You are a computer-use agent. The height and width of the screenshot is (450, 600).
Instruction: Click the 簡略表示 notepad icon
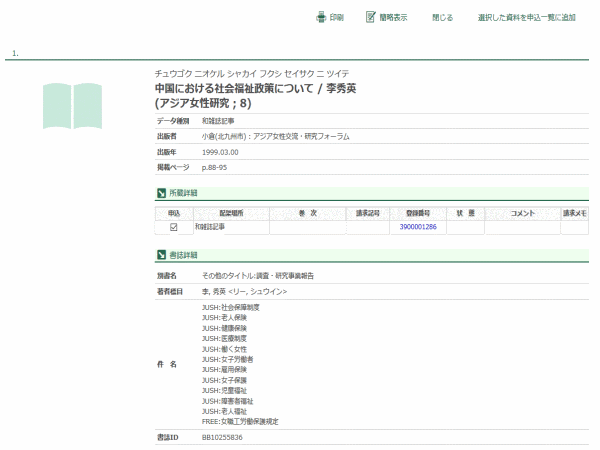coord(370,17)
